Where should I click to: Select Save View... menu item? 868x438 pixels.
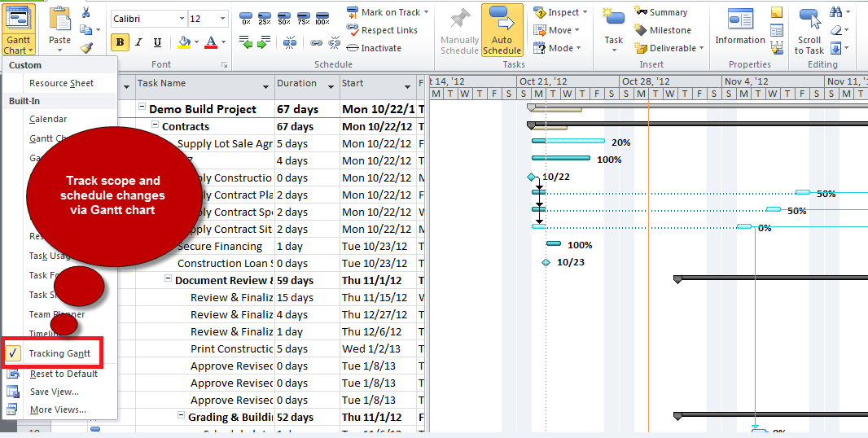tap(55, 392)
